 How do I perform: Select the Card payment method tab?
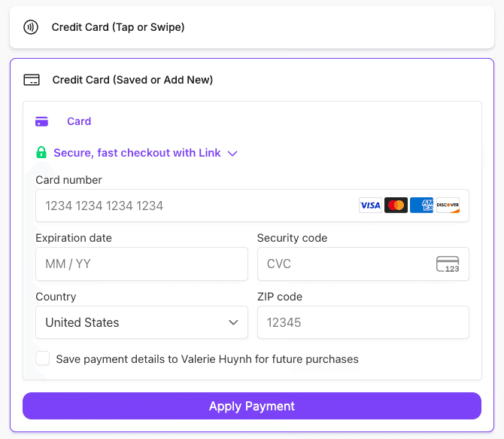[x=78, y=121]
